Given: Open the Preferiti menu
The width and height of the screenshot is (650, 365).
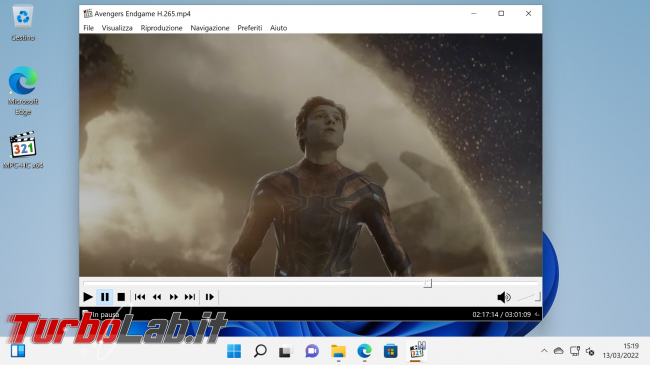Looking at the screenshot, I should tap(250, 28).
